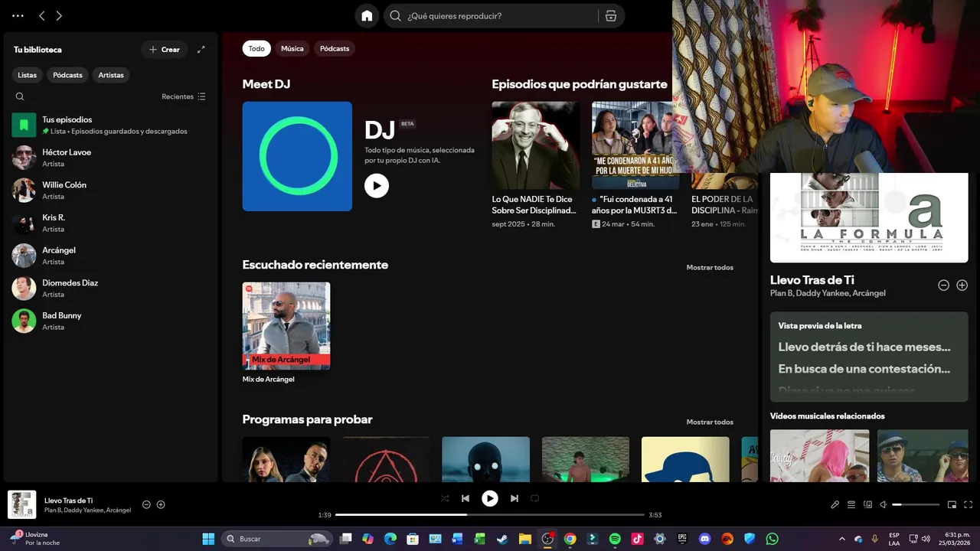Open the pink-hair related music video thumbnail
The image size is (980, 551).
tap(819, 455)
